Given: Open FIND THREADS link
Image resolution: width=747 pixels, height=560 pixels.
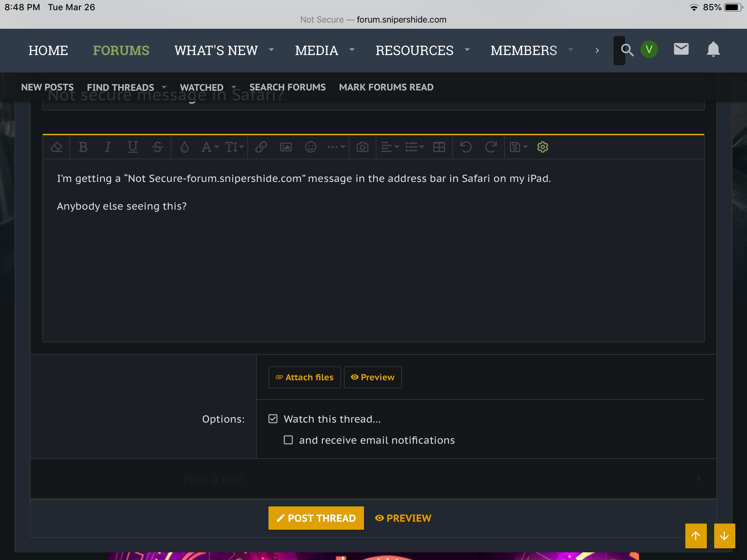Looking at the screenshot, I should click(x=120, y=87).
